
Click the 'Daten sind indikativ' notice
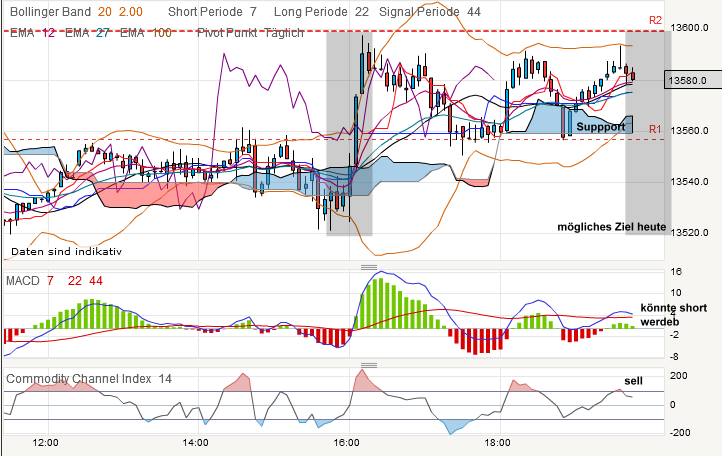66,251
